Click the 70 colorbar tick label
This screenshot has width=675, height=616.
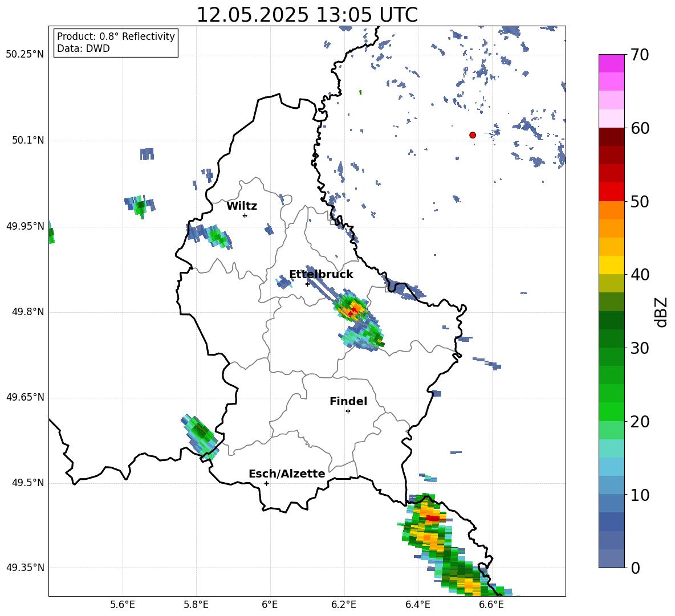click(x=640, y=55)
